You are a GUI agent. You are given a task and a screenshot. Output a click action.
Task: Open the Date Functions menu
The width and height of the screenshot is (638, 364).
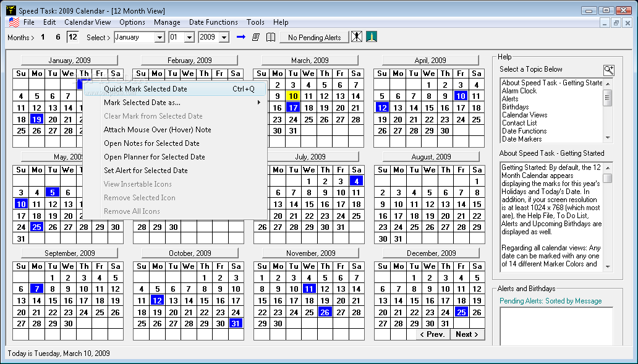213,22
